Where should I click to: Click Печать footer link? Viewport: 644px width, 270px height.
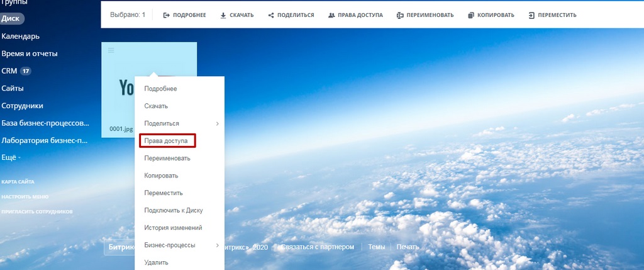click(x=408, y=247)
